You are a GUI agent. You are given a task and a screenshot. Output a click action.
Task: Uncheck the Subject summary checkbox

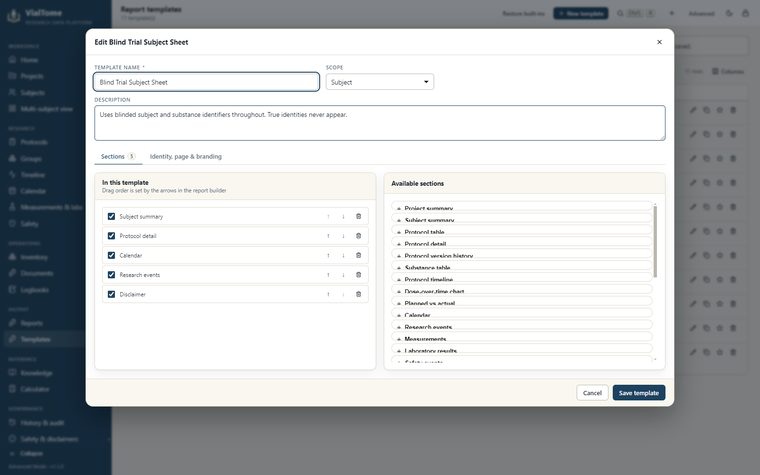pyautogui.click(x=111, y=217)
